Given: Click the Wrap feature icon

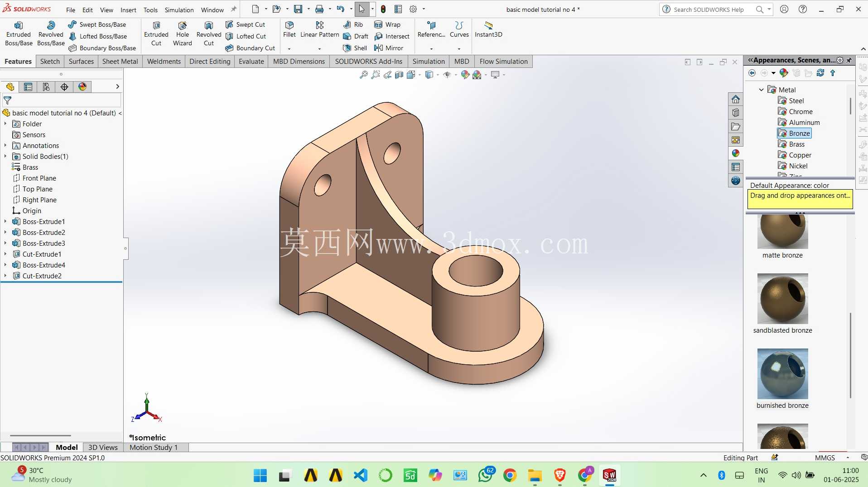Looking at the screenshot, I should (378, 24).
